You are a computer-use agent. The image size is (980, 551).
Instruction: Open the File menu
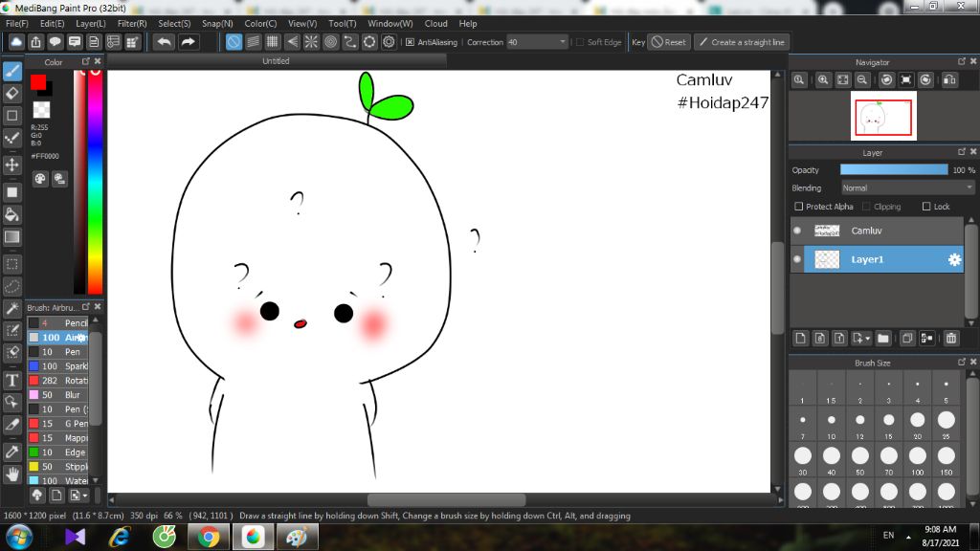point(17,23)
